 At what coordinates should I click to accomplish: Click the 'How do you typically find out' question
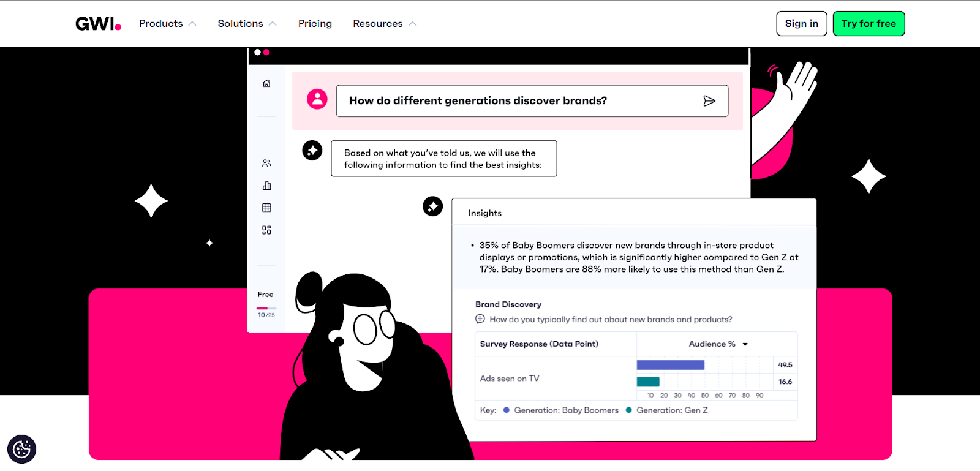(611, 320)
